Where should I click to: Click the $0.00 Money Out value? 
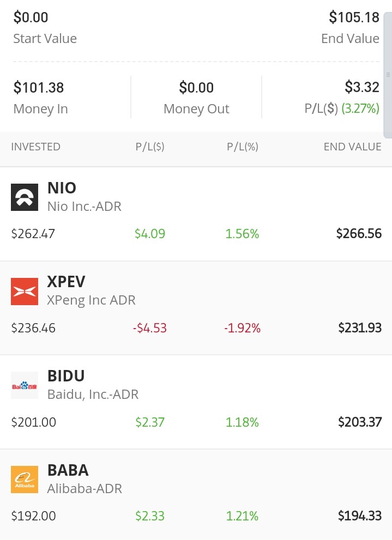(196, 88)
